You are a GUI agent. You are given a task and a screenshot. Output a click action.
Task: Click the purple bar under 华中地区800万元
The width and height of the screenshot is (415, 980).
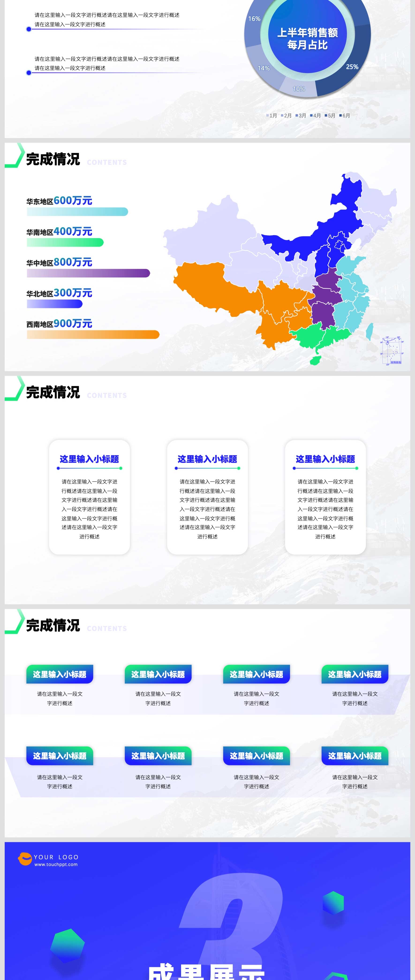(x=88, y=273)
